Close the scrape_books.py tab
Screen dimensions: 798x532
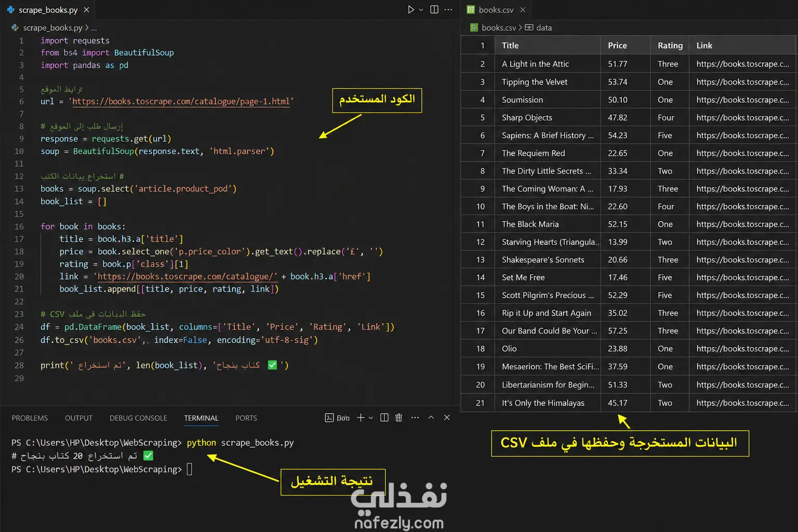coord(87,10)
